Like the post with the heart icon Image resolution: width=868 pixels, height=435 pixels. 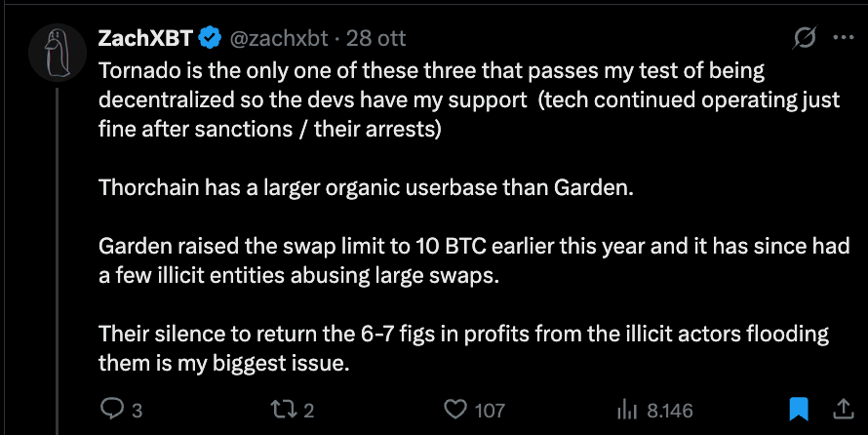(x=455, y=410)
